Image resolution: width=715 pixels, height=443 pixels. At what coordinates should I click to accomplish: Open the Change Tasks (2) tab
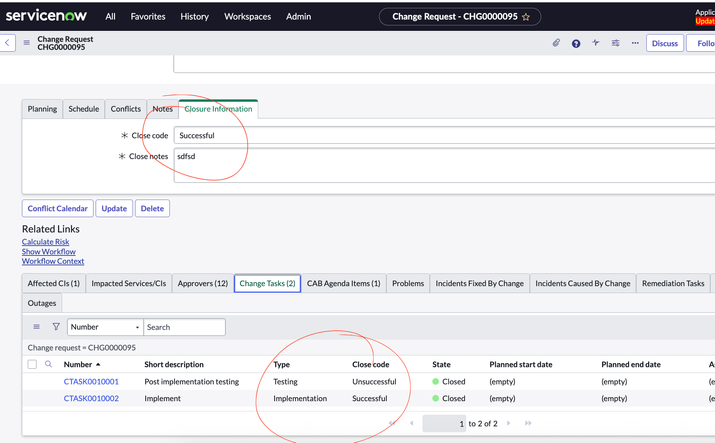tap(267, 283)
